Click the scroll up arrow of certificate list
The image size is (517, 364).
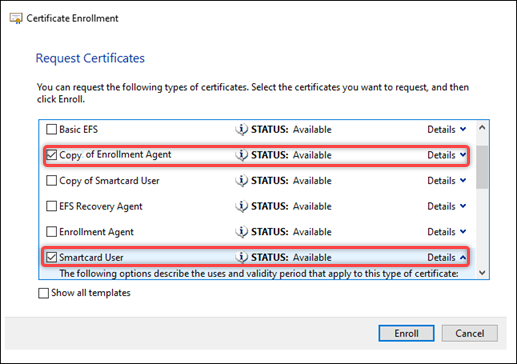click(x=482, y=128)
